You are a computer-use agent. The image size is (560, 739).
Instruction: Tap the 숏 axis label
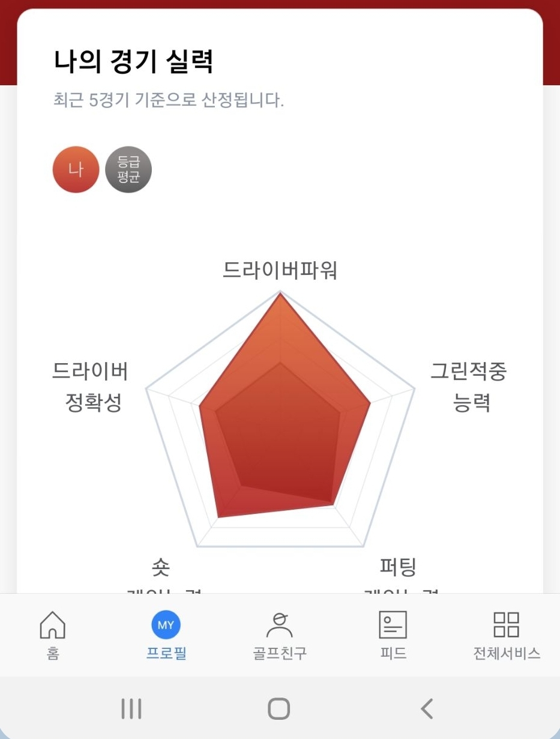(161, 566)
